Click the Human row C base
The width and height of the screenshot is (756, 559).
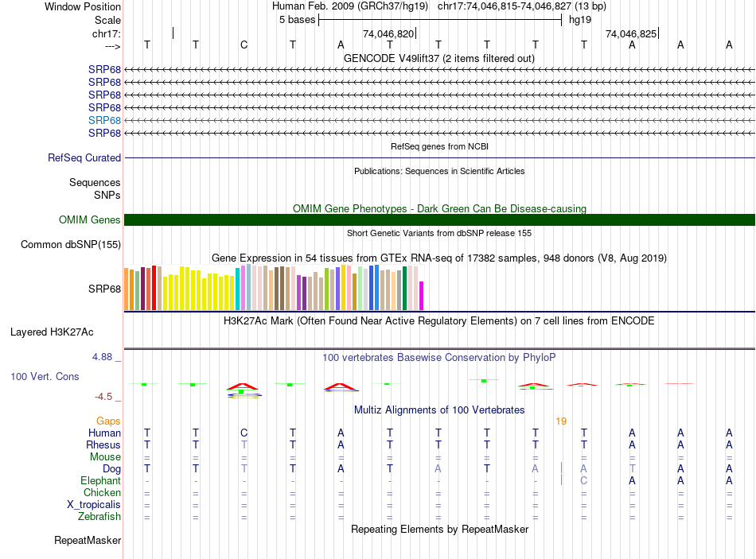(x=244, y=433)
